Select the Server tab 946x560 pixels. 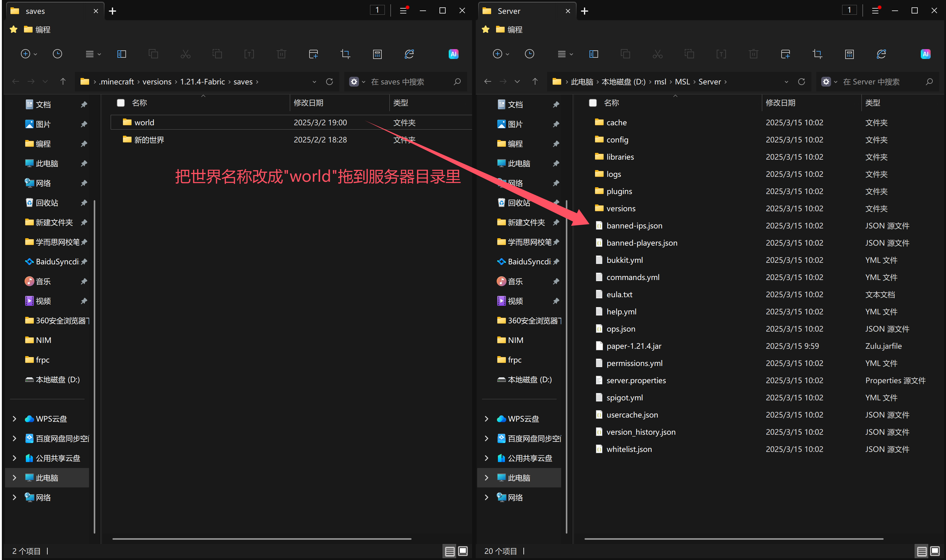click(x=509, y=11)
